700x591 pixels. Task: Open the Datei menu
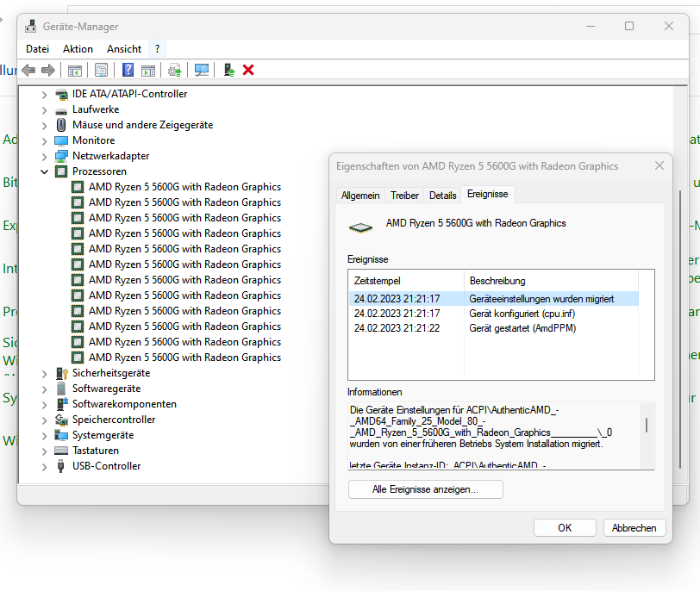tap(38, 49)
